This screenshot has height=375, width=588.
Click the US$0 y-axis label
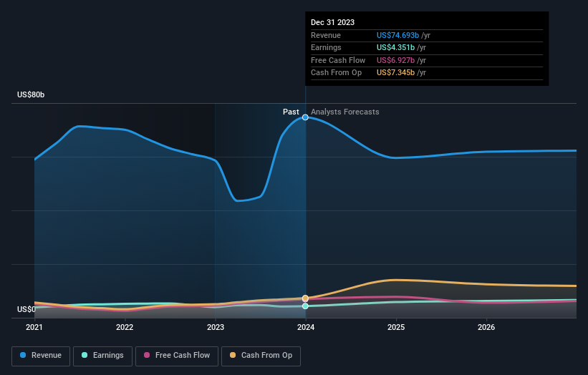point(26,309)
